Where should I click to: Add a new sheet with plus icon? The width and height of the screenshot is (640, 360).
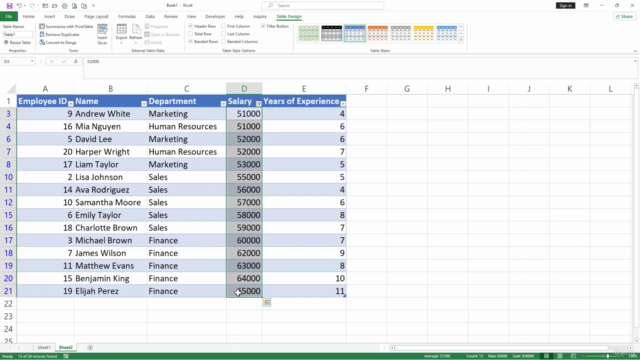[x=90, y=348]
